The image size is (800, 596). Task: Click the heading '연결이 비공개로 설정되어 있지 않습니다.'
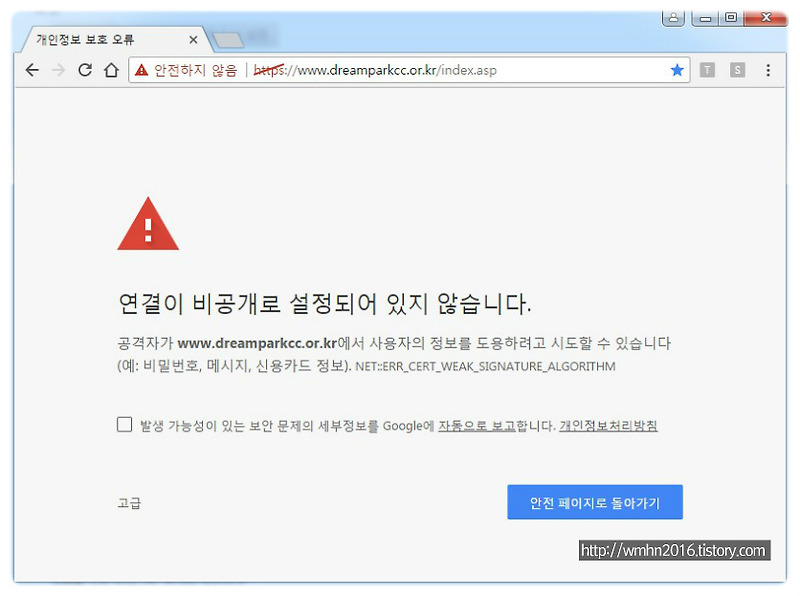tap(325, 304)
